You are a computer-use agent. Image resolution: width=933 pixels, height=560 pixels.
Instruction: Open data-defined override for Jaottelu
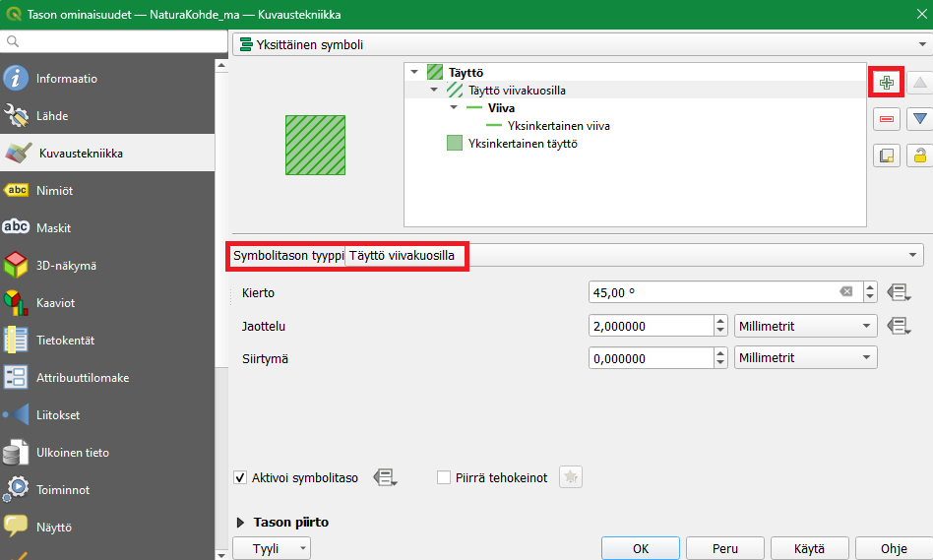click(x=897, y=326)
